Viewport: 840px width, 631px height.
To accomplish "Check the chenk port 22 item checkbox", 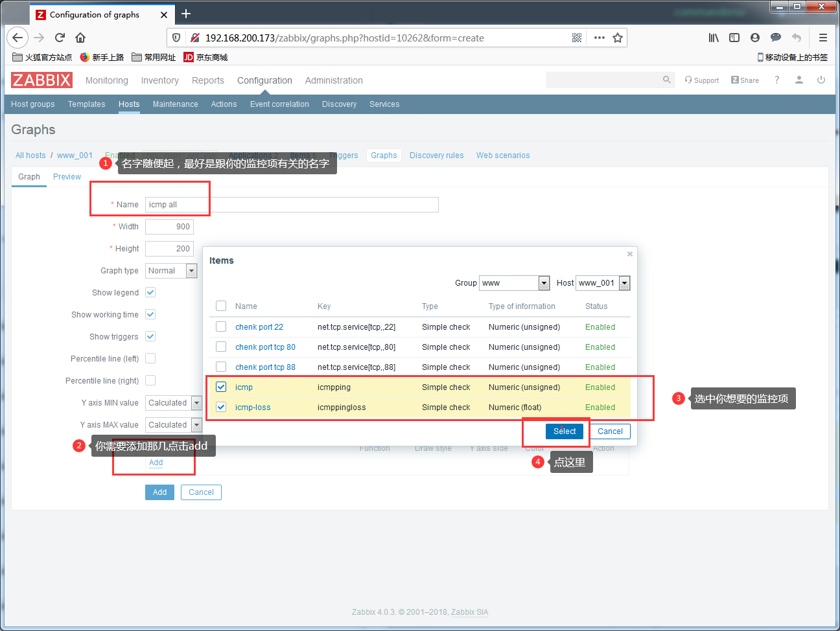I will tap(221, 327).
